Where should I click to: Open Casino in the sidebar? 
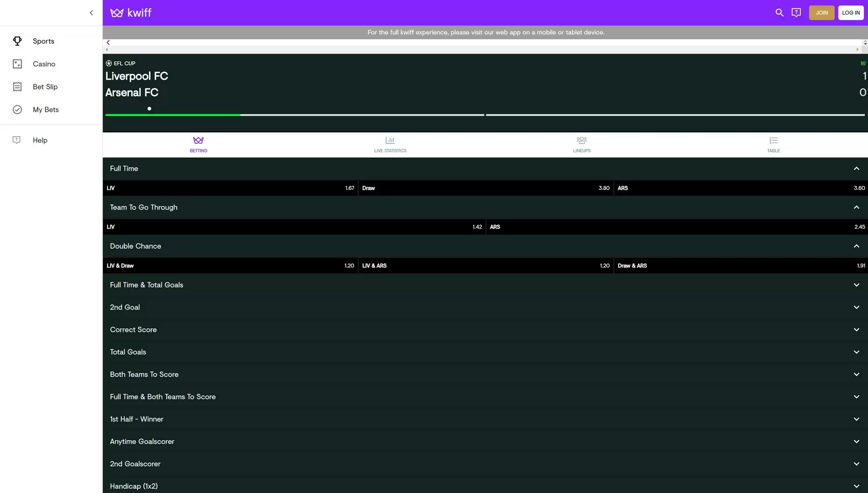[x=51, y=64]
